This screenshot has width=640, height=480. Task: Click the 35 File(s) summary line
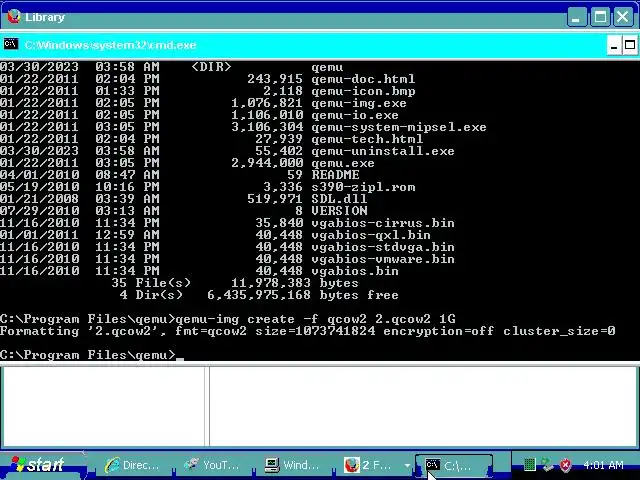[235, 283]
